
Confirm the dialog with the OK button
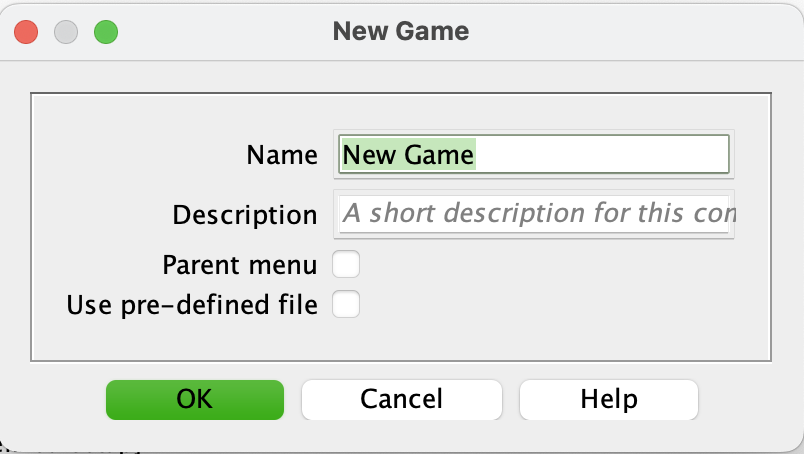click(195, 400)
